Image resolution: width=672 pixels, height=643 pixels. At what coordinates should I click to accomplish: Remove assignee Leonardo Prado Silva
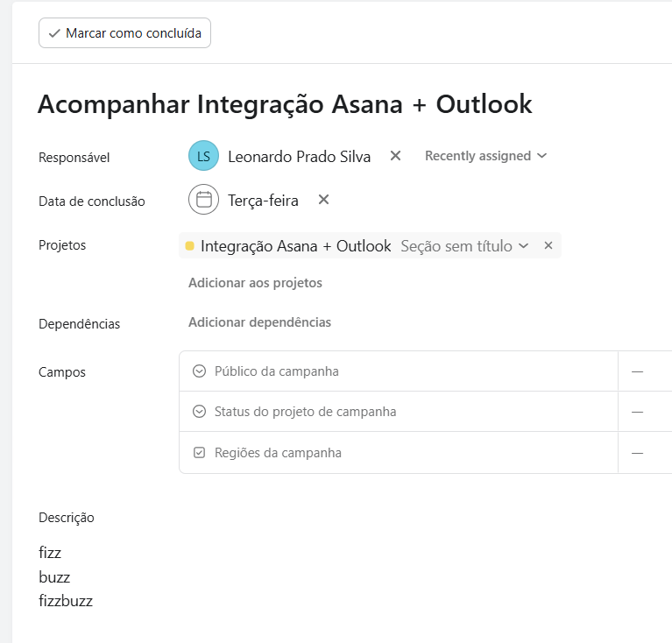point(395,156)
